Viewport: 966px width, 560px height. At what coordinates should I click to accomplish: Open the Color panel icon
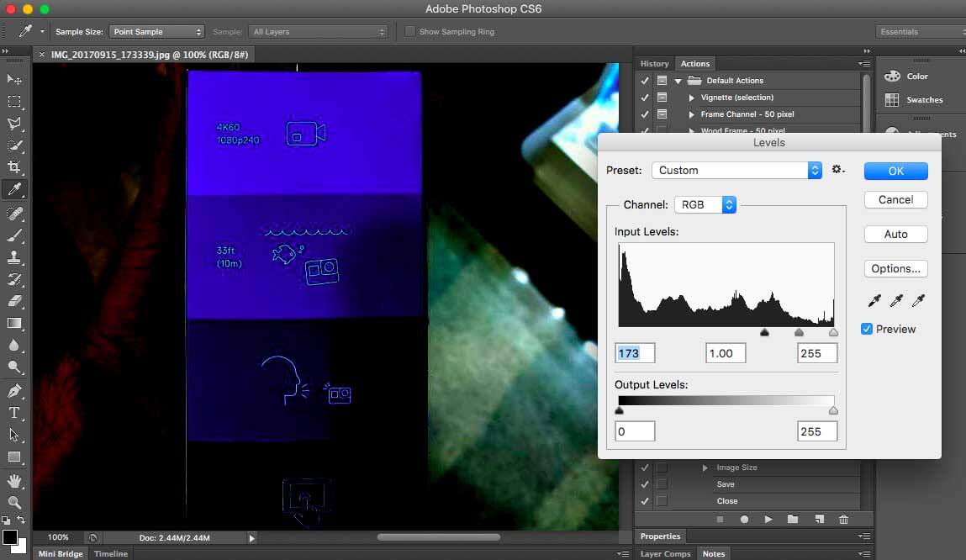[x=892, y=76]
